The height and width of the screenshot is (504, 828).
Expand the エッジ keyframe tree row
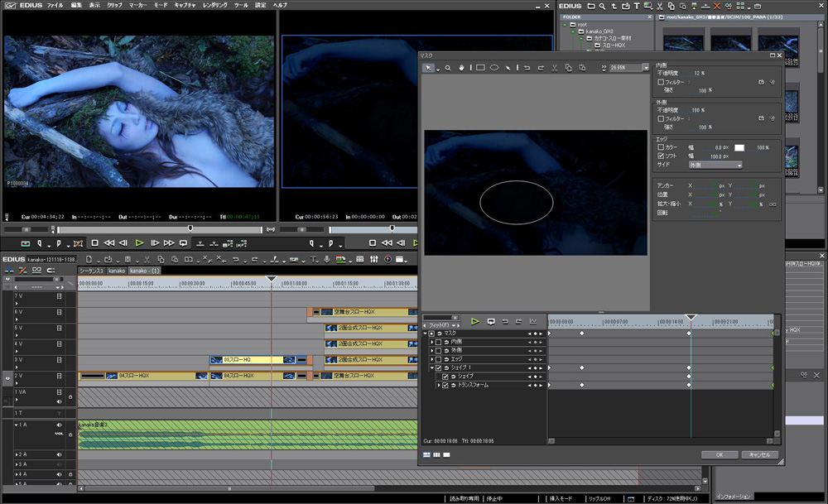pyautogui.click(x=432, y=359)
